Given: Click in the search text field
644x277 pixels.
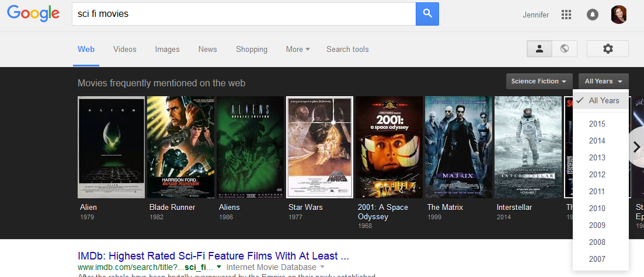Looking at the screenshot, I should 242,14.
